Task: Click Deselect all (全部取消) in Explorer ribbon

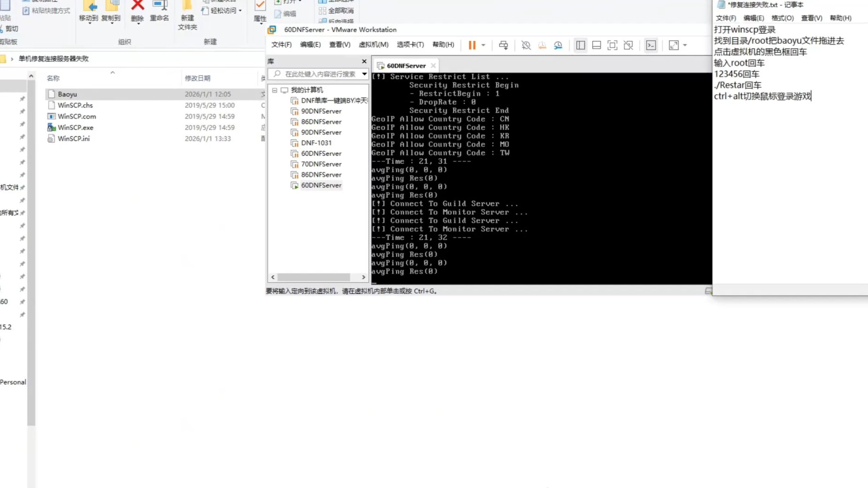Action: click(x=336, y=10)
